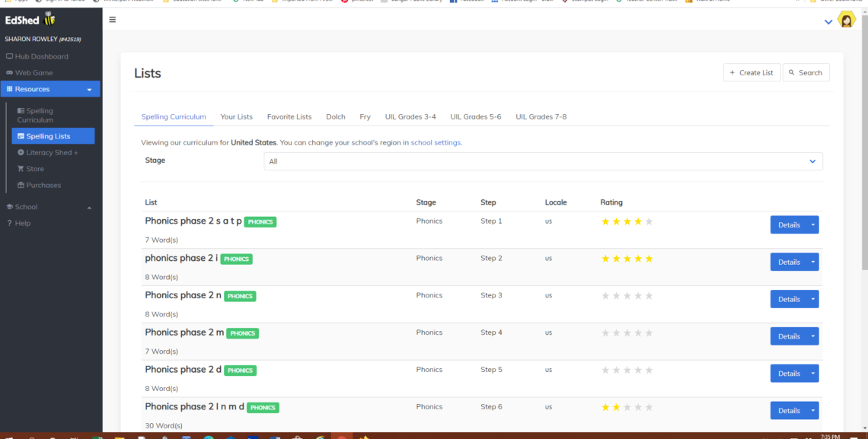Expand Details arrow for Phonics phase 2 m
The image size is (868, 439).
tap(813, 336)
